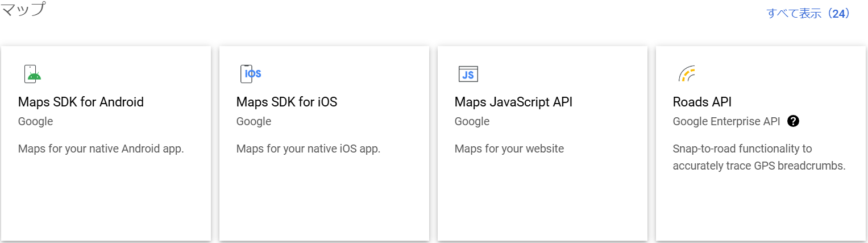
Task: Click the Maps SDK for Android icon
Action: 32,74
